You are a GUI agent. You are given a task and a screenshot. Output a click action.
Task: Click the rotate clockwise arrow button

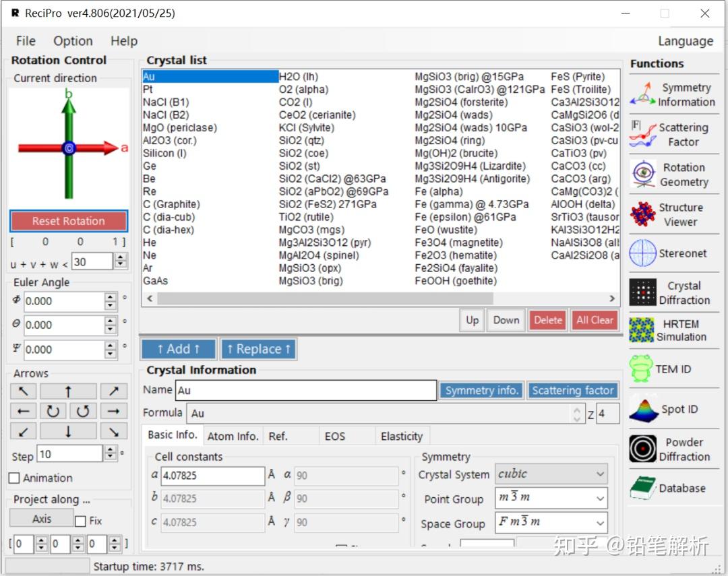click(x=53, y=411)
